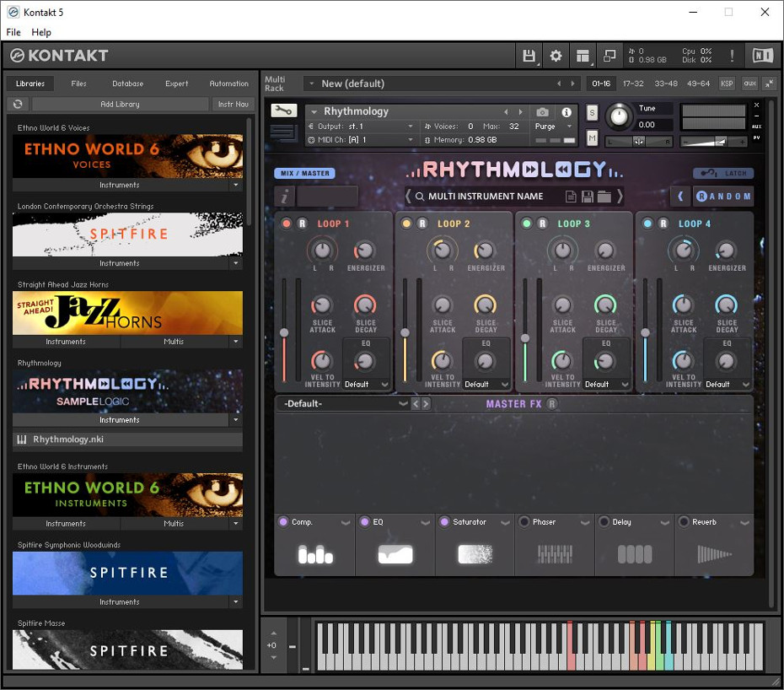Disable the Comp. effect power toggle

coord(283,522)
